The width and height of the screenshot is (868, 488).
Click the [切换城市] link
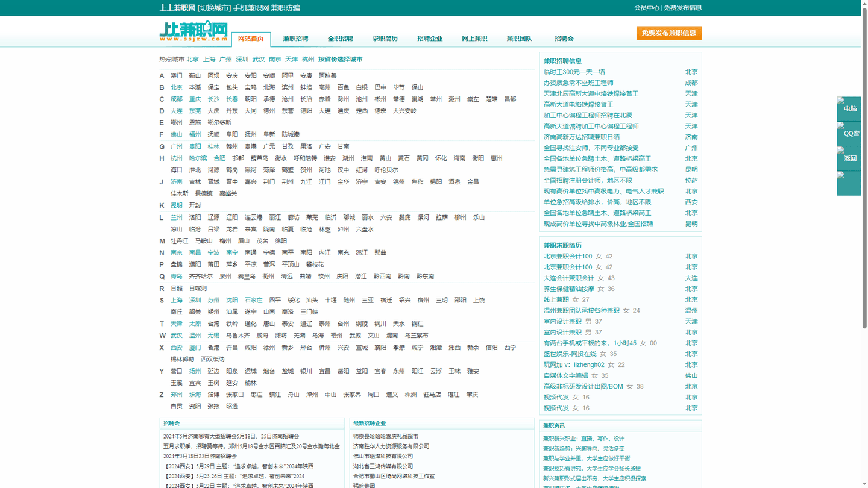(x=214, y=8)
